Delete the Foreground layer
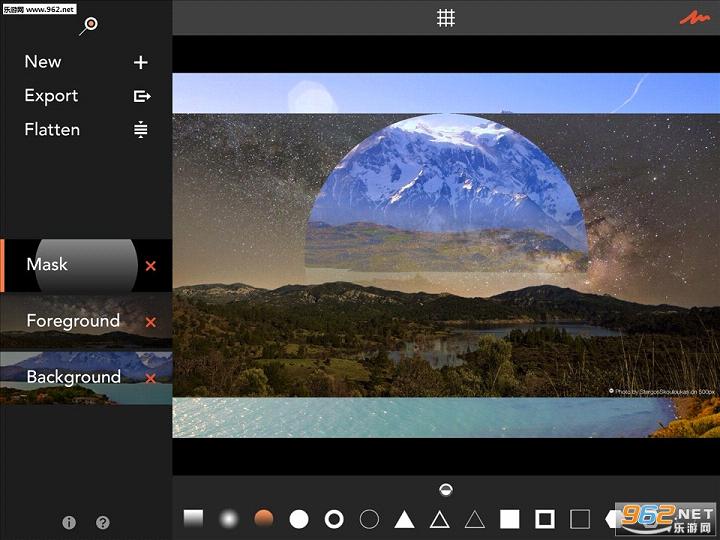Image resolution: width=720 pixels, height=540 pixels. click(151, 322)
